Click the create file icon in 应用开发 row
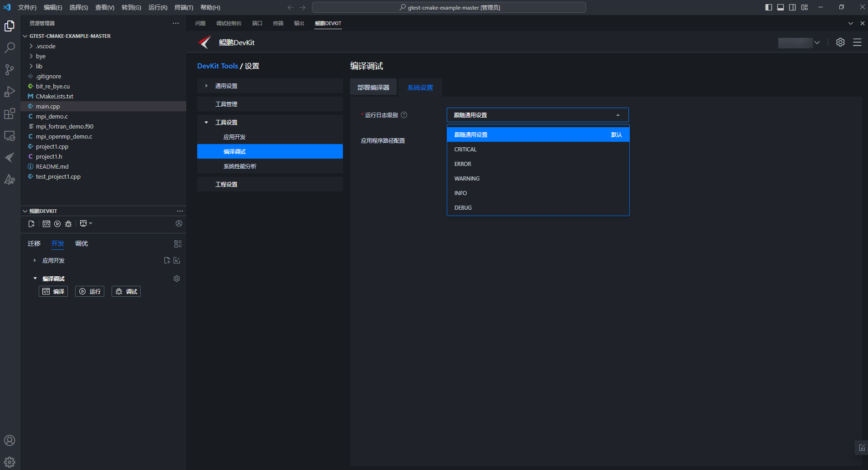The width and height of the screenshot is (868, 470). [167, 260]
